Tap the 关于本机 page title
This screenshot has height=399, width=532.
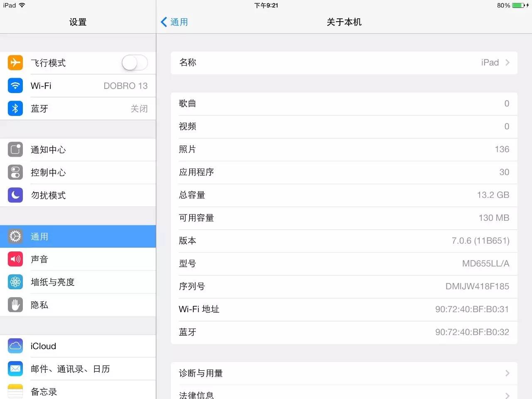coord(344,22)
